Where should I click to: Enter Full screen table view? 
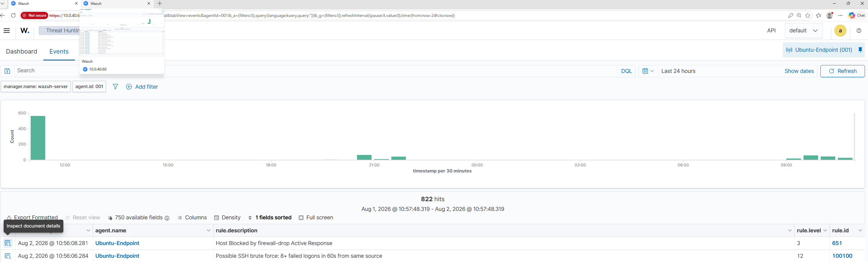tap(316, 218)
